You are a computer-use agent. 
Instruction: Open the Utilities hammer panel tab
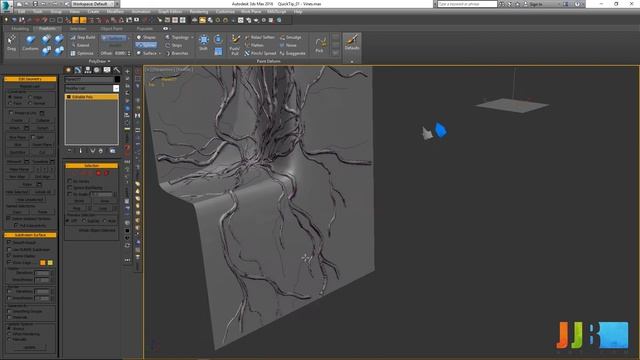pyautogui.click(x=117, y=70)
